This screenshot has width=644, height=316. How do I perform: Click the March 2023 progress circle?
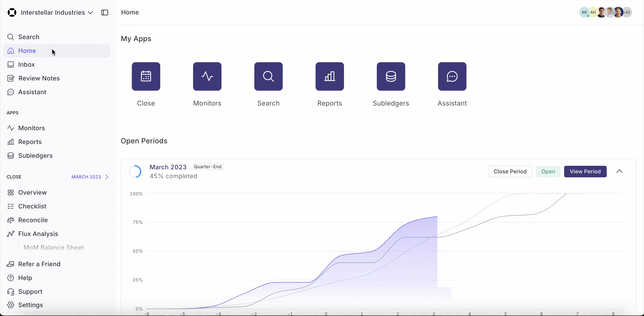coord(135,172)
